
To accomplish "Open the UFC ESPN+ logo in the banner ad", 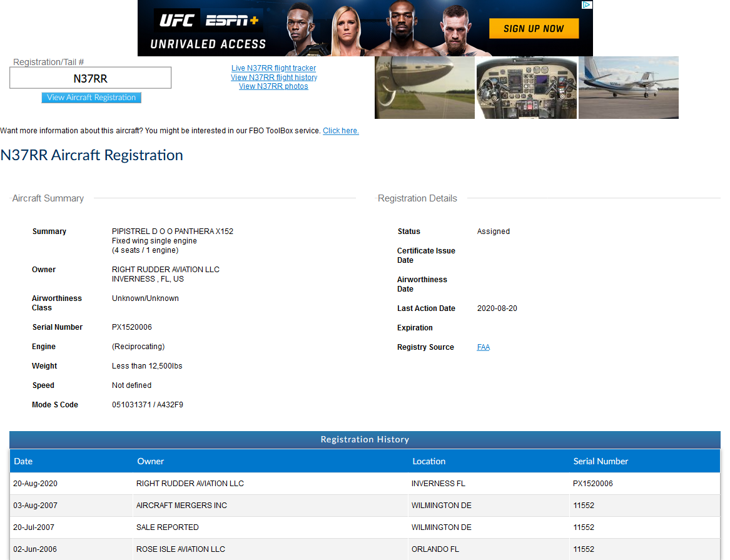I will pos(208,21).
